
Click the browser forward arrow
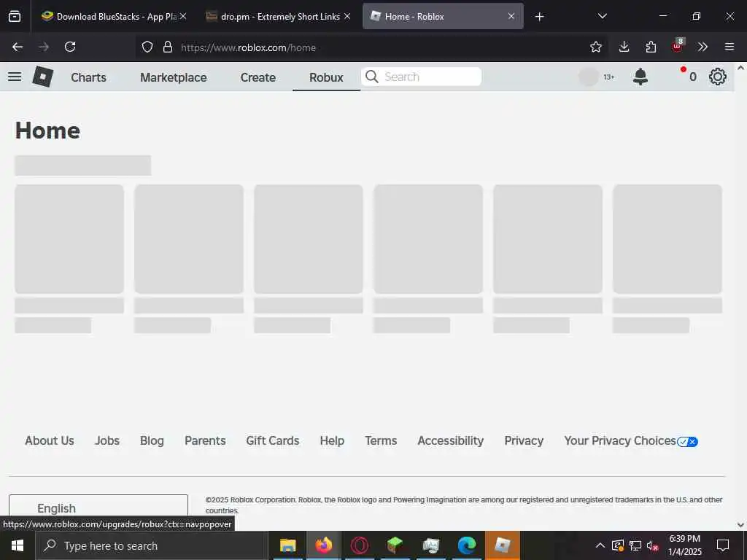tap(44, 47)
